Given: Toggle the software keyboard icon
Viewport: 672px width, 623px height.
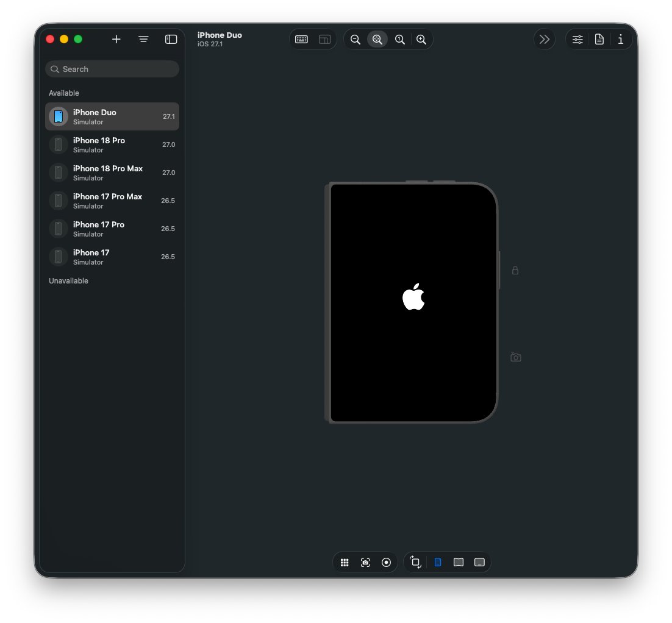Looking at the screenshot, I should pyautogui.click(x=301, y=40).
